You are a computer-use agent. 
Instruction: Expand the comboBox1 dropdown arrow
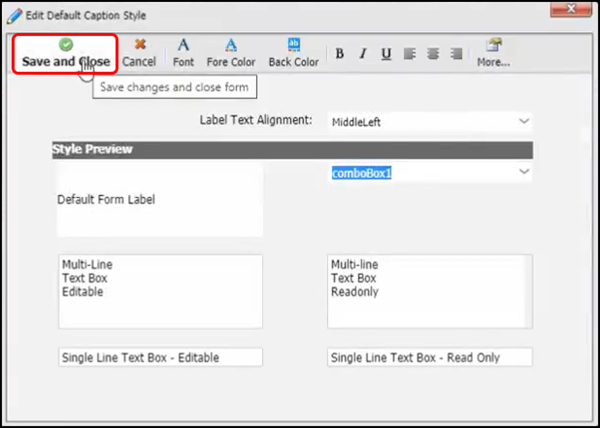[524, 173]
